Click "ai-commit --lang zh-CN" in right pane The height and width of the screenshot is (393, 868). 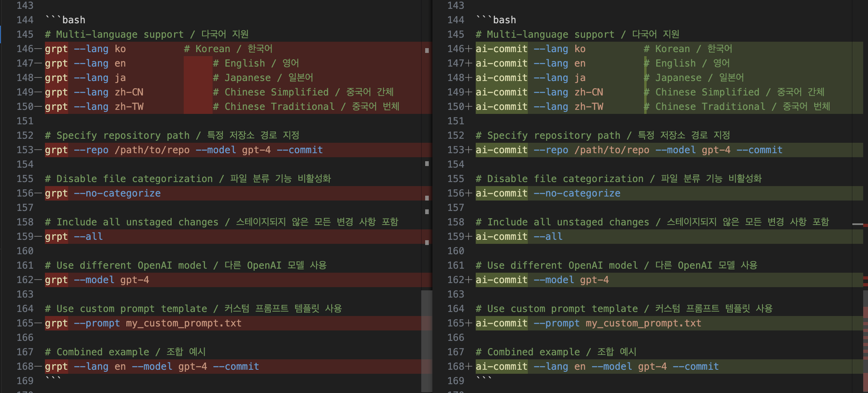pos(539,92)
